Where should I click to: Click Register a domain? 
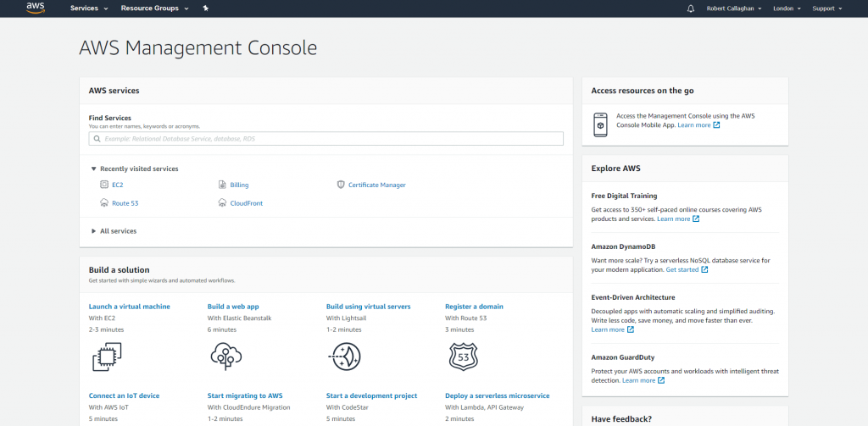[x=474, y=307]
